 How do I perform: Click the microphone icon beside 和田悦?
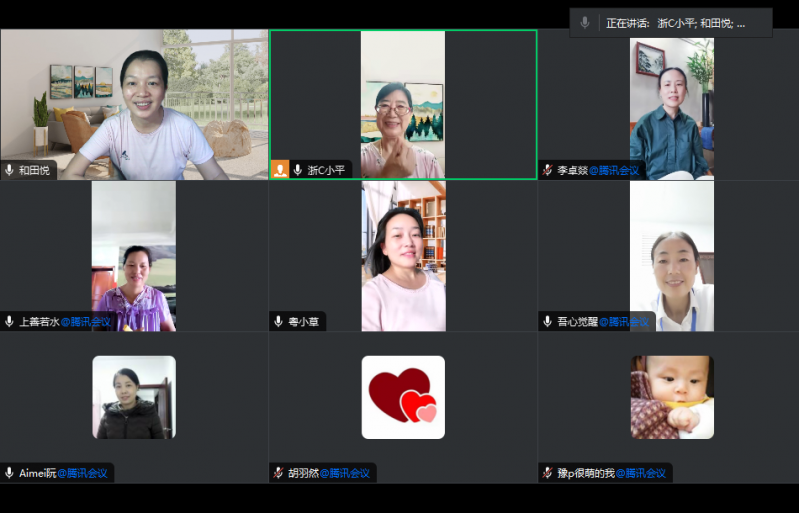[x=10, y=170]
